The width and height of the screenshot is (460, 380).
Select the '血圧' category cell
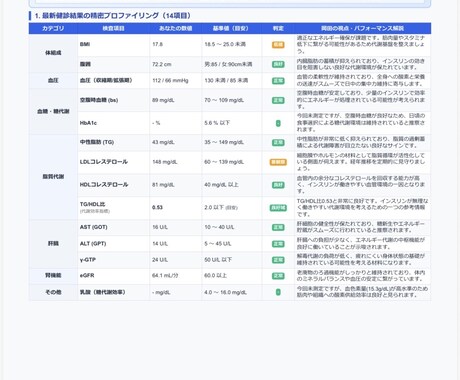click(53, 80)
